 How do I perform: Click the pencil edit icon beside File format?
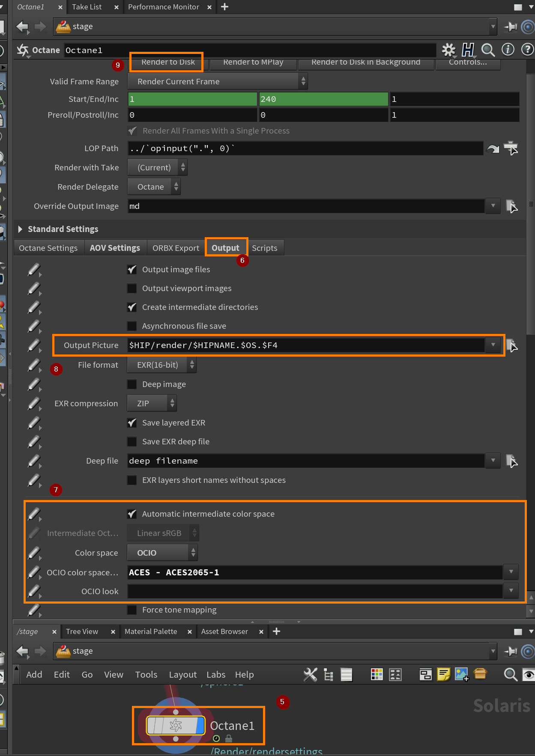click(34, 366)
